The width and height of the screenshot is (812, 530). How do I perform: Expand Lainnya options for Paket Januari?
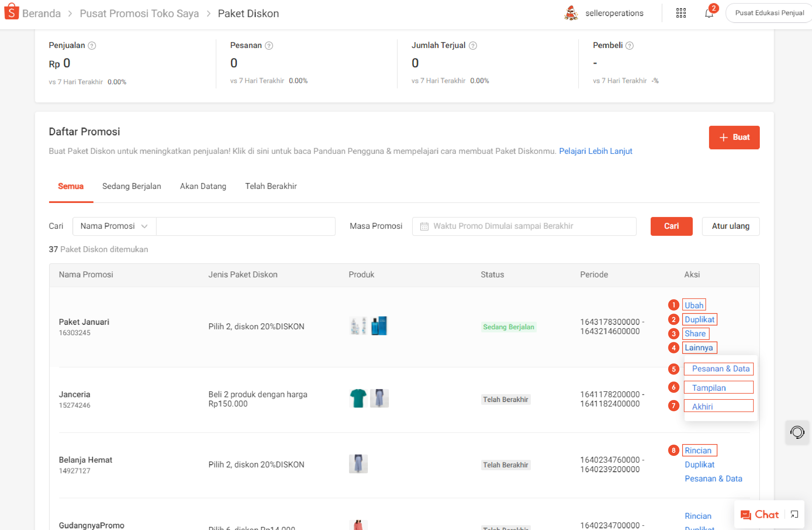click(x=699, y=348)
